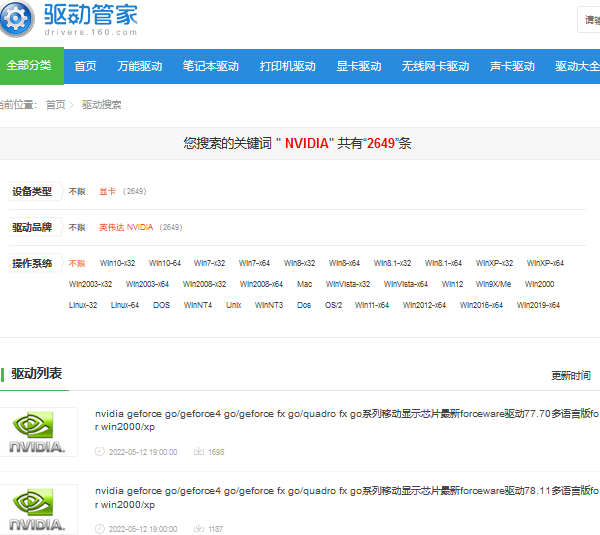Viewport: 600px width, 535px height.
Task: Select 显卡 device type filter
Action: 108,191
